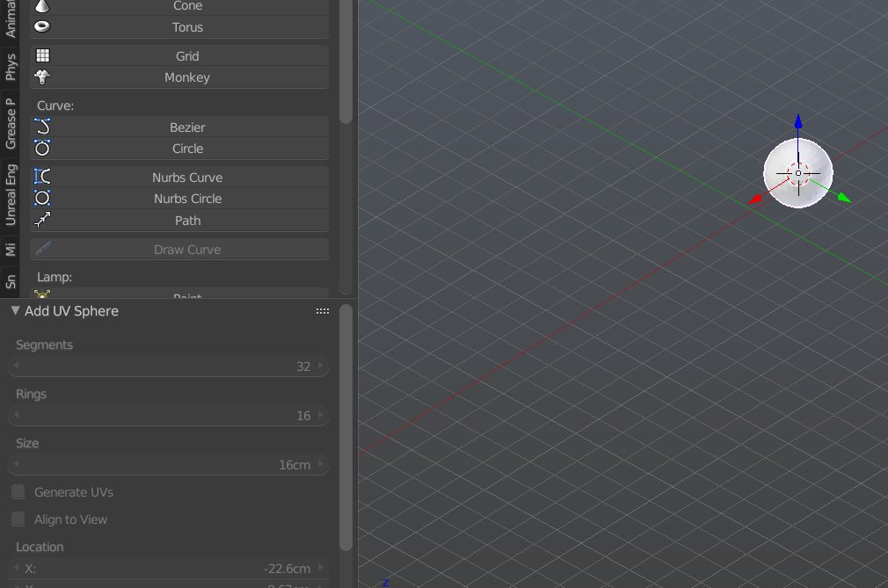This screenshot has height=588, width=888.
Task: Click the operator panel vertical scrollbar
Action: point(346,427)
